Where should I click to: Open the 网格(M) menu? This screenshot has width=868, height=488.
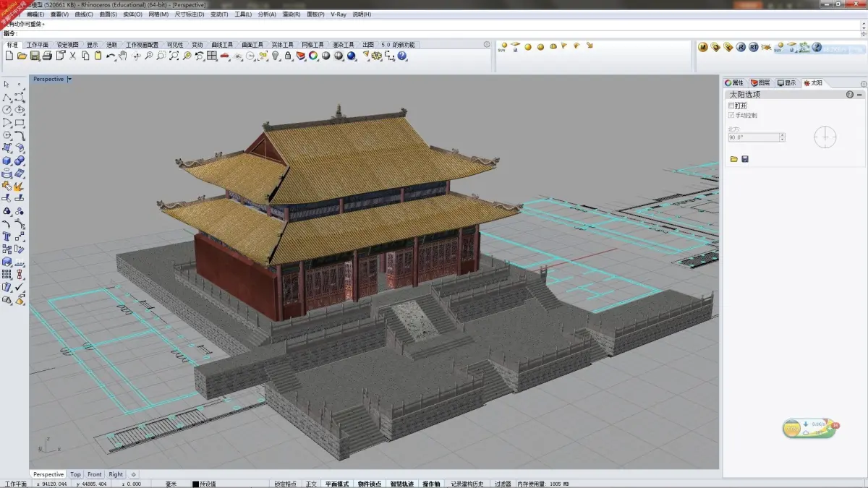[158, 14]
